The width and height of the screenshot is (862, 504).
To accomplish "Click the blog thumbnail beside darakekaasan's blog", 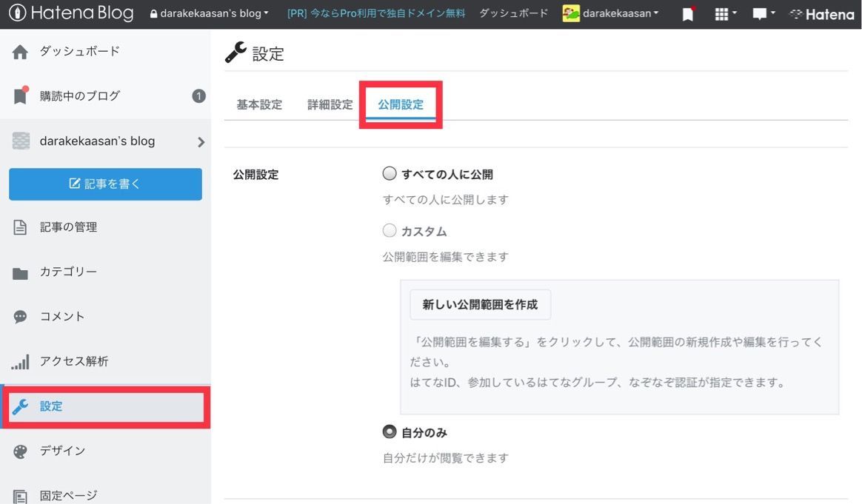I will coord(21,141).
